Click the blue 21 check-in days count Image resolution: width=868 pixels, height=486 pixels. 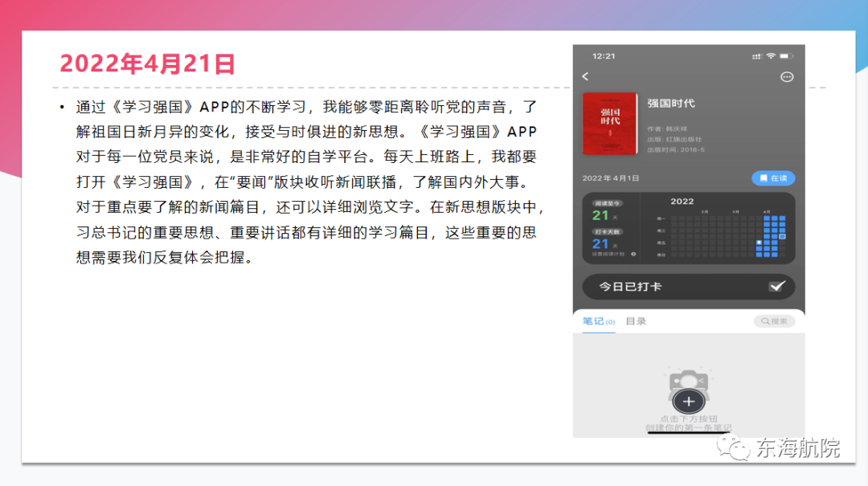pyautogui.click(x=600, y=244)
